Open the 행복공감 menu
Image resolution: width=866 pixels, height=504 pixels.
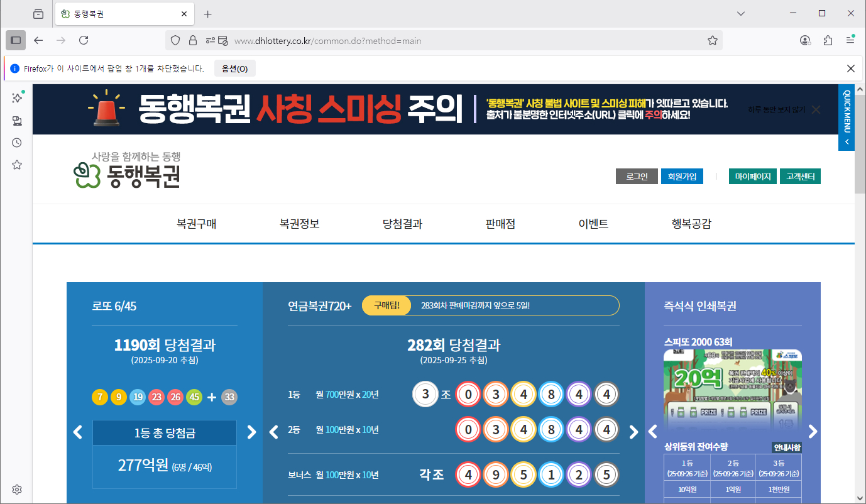pos(691,224)
